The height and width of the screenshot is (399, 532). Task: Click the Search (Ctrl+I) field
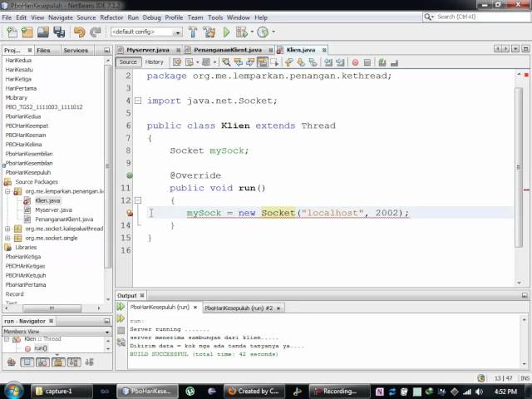[x=476, y=17]
